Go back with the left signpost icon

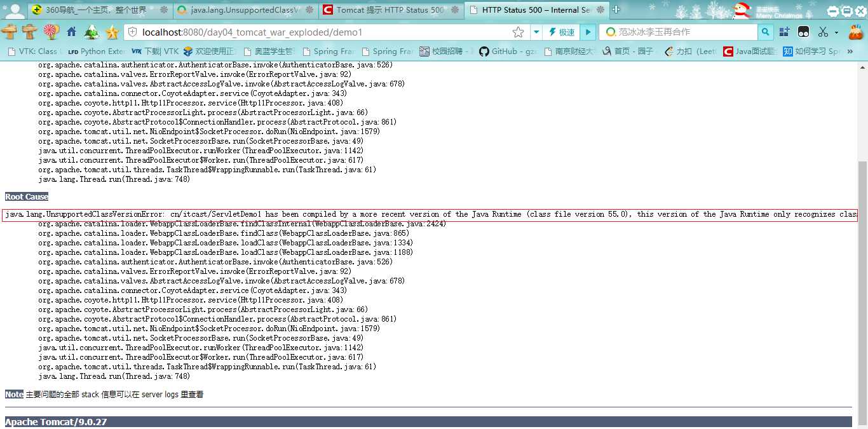(10, 32)
